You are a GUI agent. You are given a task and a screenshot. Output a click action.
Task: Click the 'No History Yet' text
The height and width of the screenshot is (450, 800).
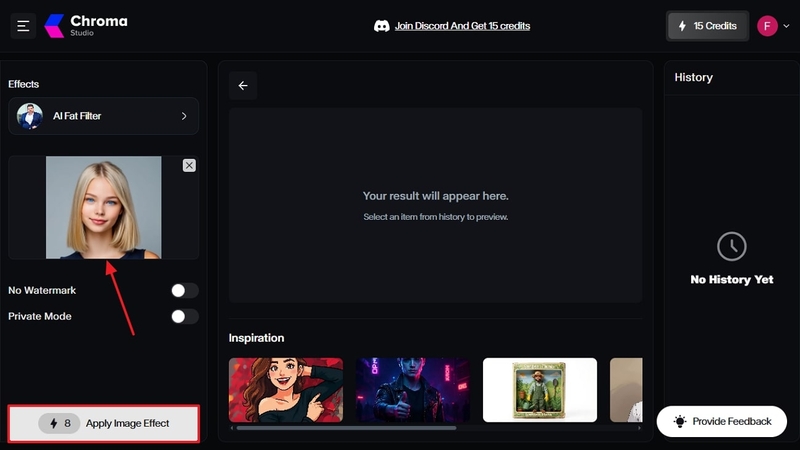point(732,280)
